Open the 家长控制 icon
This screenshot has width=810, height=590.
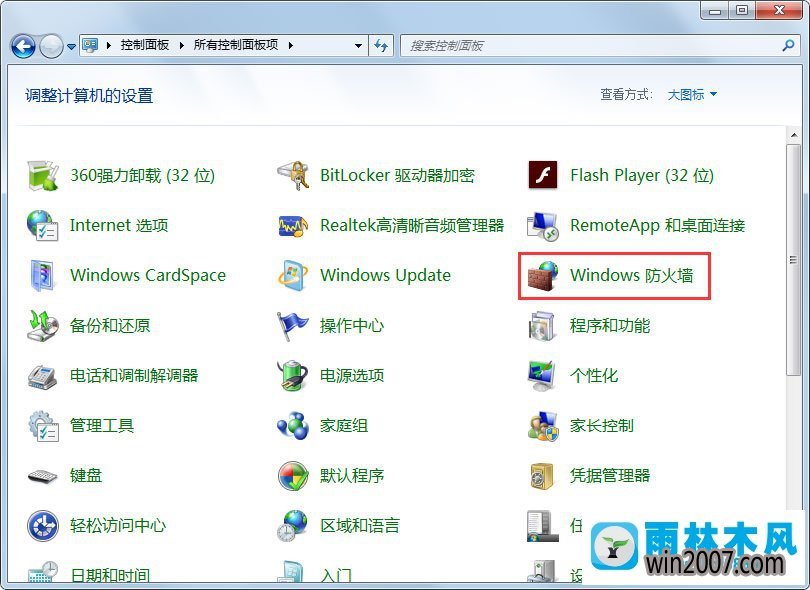[x=543, y=426]
